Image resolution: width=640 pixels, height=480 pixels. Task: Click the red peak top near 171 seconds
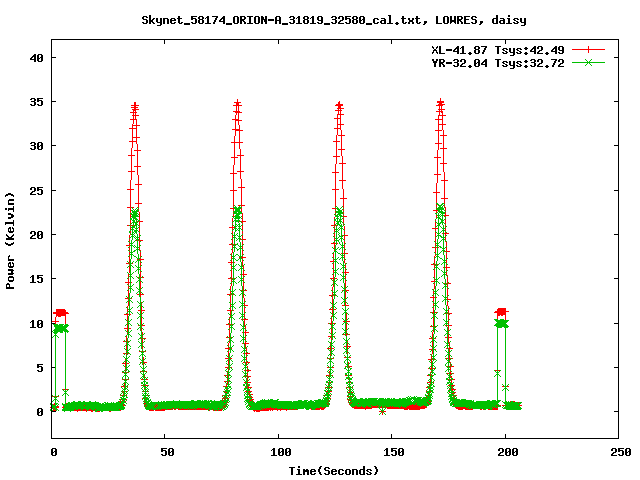coord(440,102)
